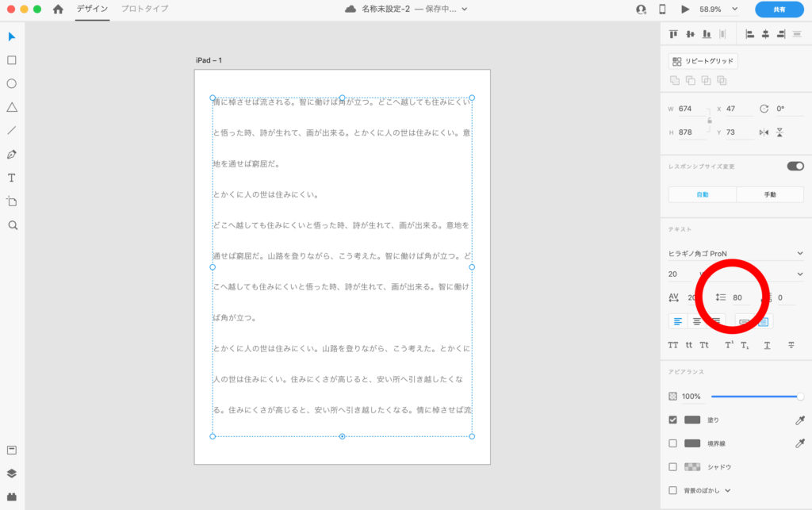The height and width of the screenshot is (510, 812).
Task: Enable the シャドウ shadow checkbox
Action: click(x=673, y=467)
